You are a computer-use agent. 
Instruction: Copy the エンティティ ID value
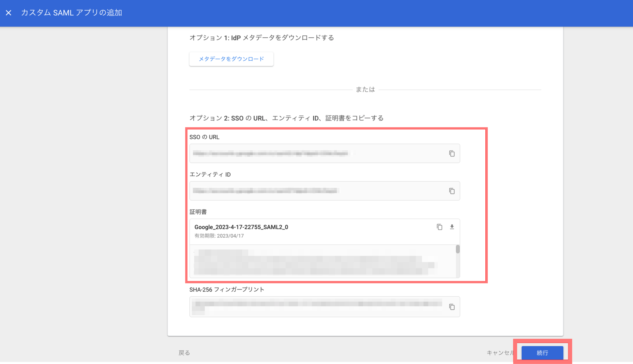[x=452, y=191]
